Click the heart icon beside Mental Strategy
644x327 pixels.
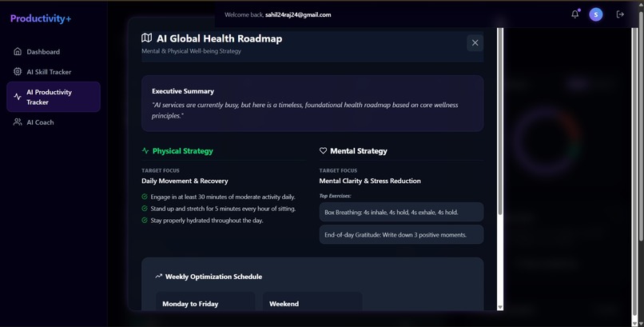[324, 151]
